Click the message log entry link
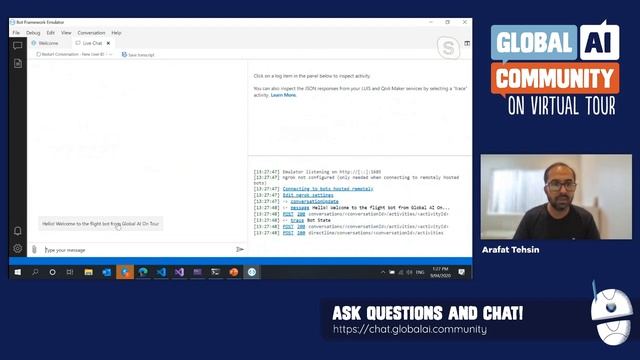This screenshot has height=360, width=640. 300,208
